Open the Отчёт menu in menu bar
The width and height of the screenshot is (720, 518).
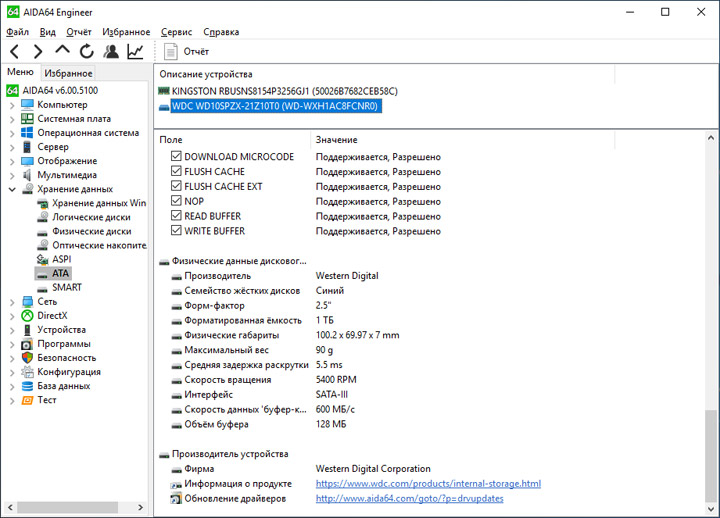click(x=79, y=32)
